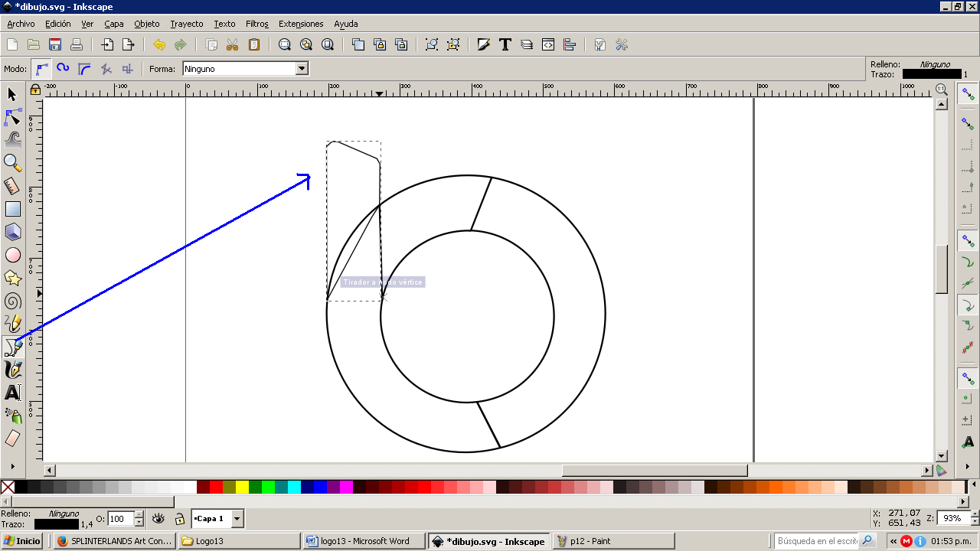Enable regular Bezier path mode

click(42, 69)
